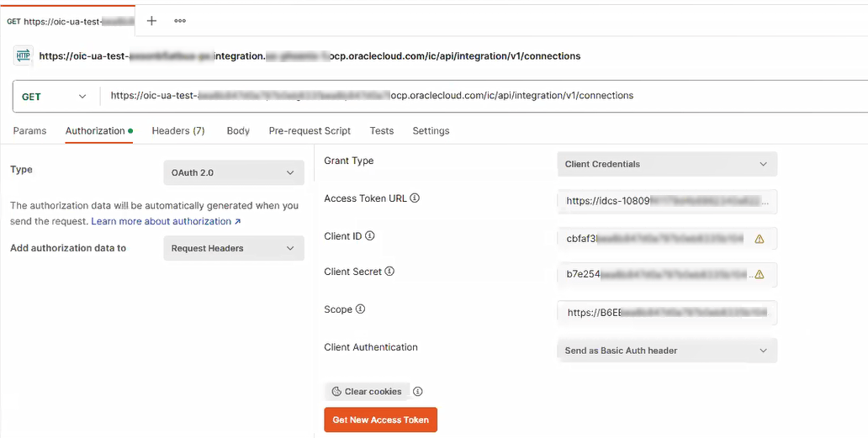Show info for Access Token URL

tap(415, 198)
